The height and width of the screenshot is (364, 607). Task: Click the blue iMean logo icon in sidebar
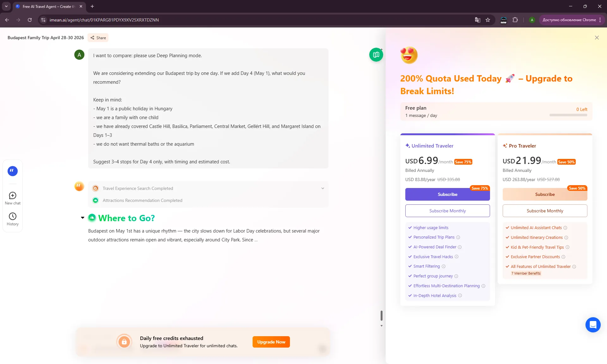(x=13, y=171)
